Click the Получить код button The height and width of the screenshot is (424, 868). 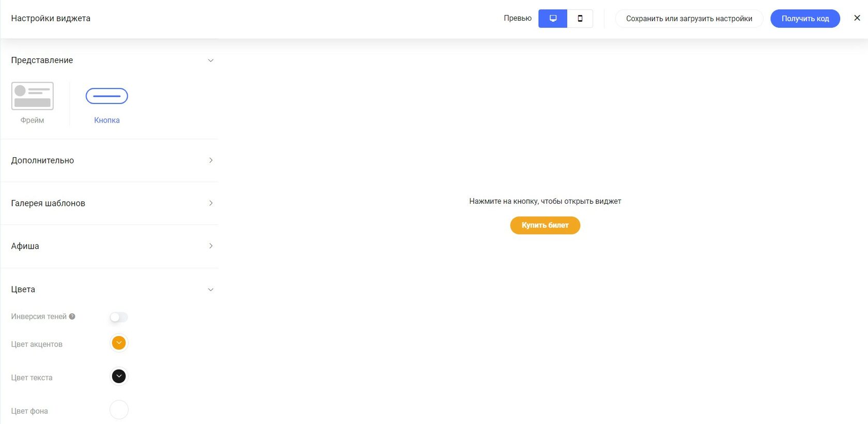click(x=805, y=19)
